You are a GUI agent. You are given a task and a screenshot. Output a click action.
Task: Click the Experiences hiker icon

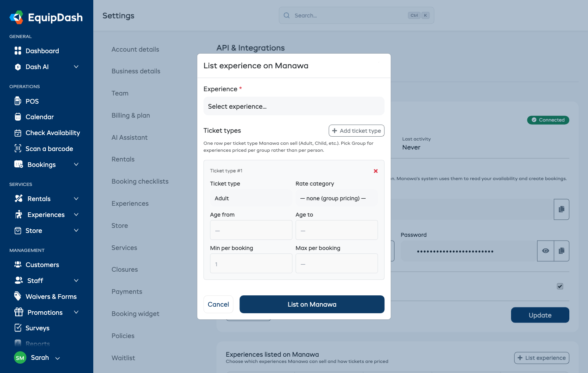coord(19,214)
